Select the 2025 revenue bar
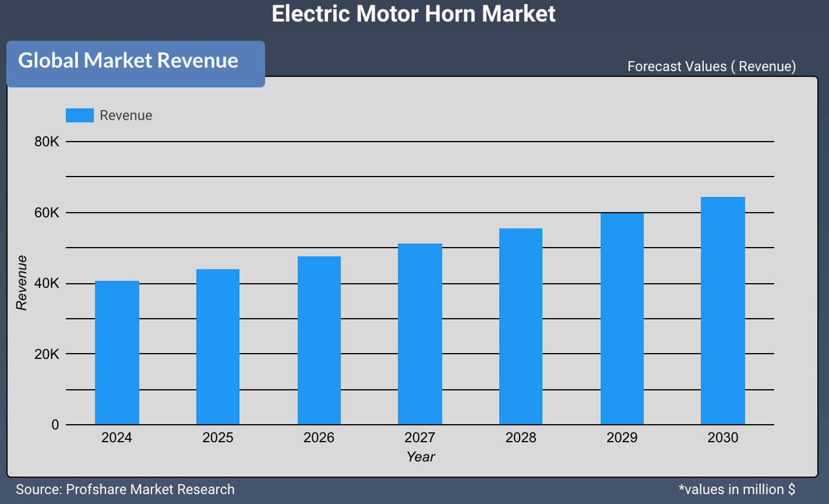The image size is (829, 504). tap(218, 347)
